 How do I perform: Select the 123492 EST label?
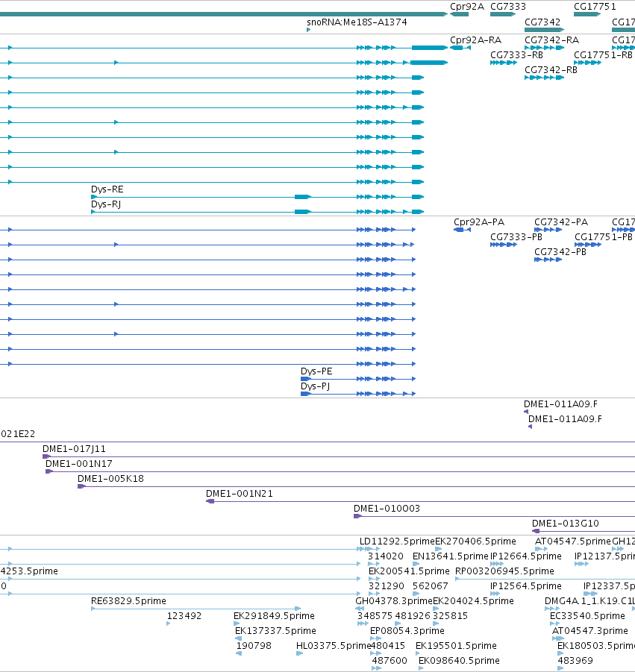pyautogui.click(x=184, y=616)
